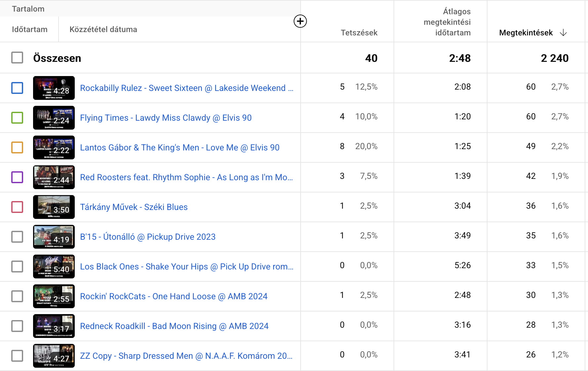Sort by the Tetszések column header
Image resolution: width=588 pixels, height=371 pixels.
[x=359, y=33]
